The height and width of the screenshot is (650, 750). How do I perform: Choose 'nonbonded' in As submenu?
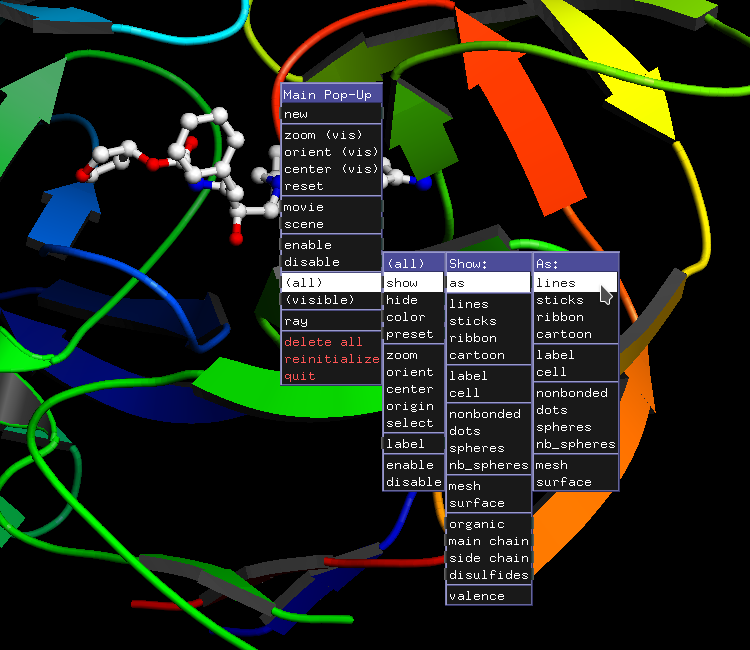[575, 393]
